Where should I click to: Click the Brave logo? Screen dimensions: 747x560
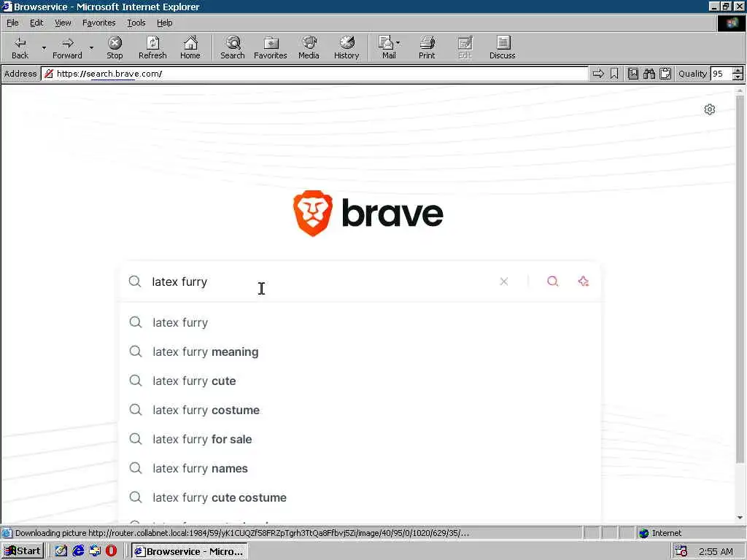tap(368, 214)
